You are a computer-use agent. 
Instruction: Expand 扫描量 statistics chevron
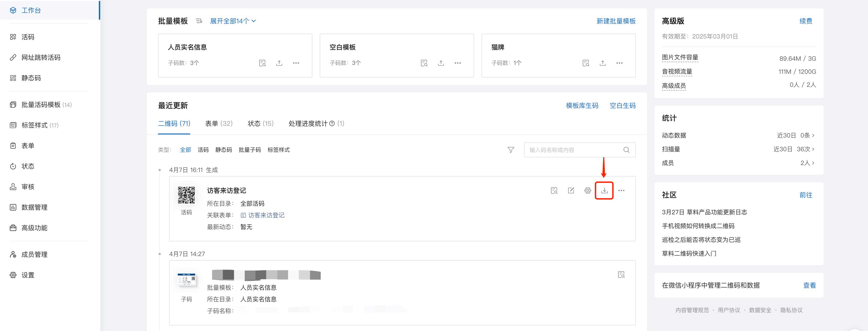[x=813, y=149]
